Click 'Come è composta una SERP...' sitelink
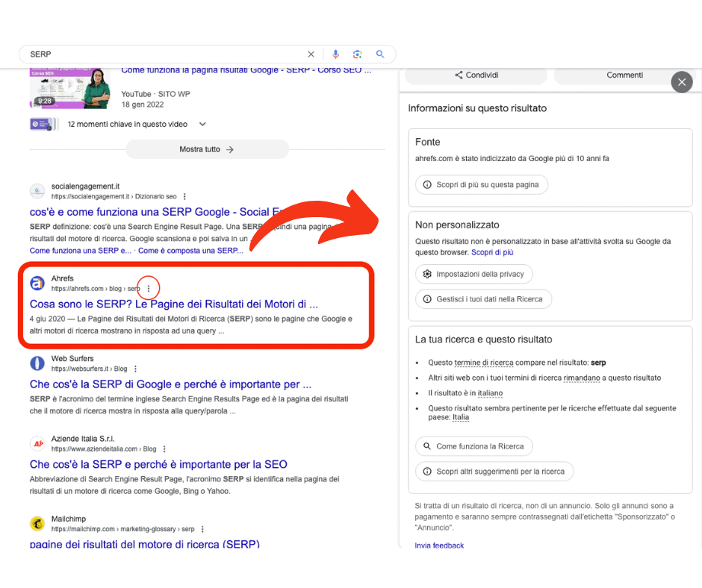Screen dimensions: 702x588 click(x=190, y=251)
